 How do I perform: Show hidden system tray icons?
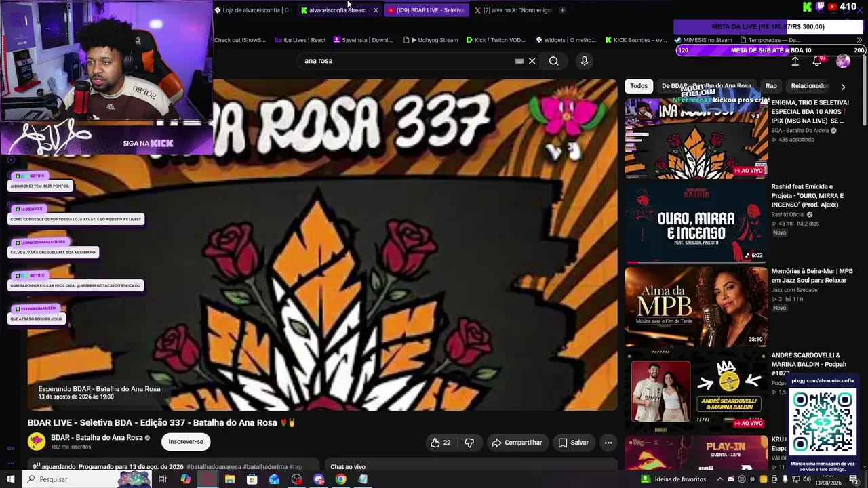pos(720,479)
